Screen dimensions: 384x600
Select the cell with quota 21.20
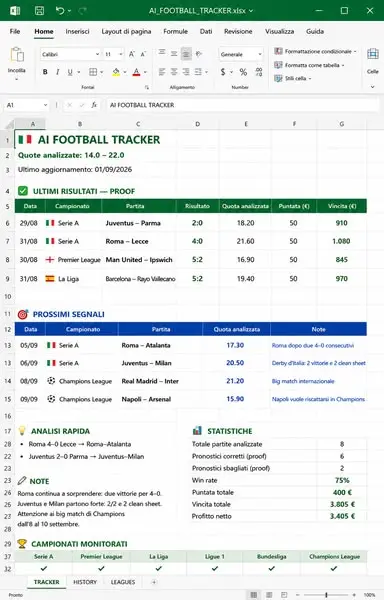235,381
